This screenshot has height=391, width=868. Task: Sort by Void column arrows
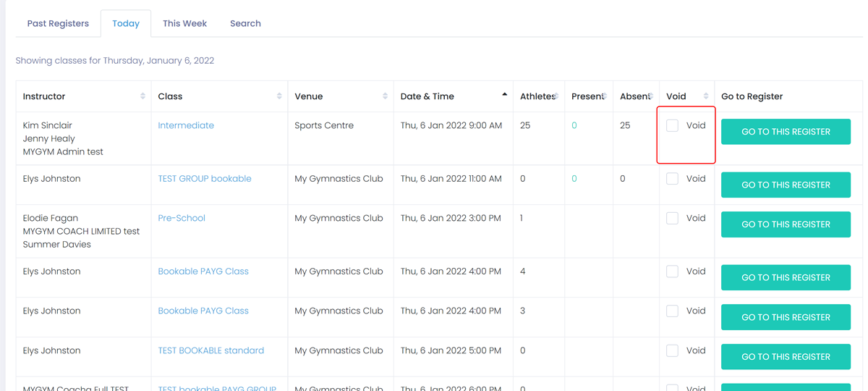click(706, 96)
